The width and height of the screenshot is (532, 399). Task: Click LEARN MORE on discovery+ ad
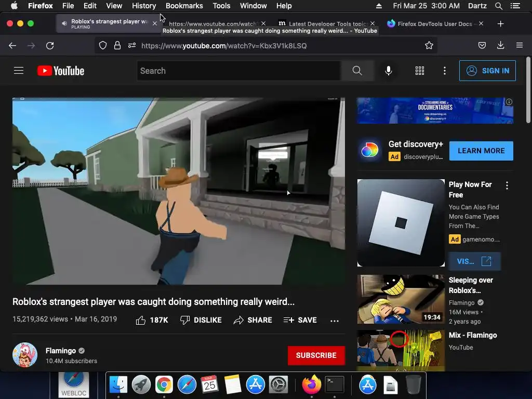point(481,151)
